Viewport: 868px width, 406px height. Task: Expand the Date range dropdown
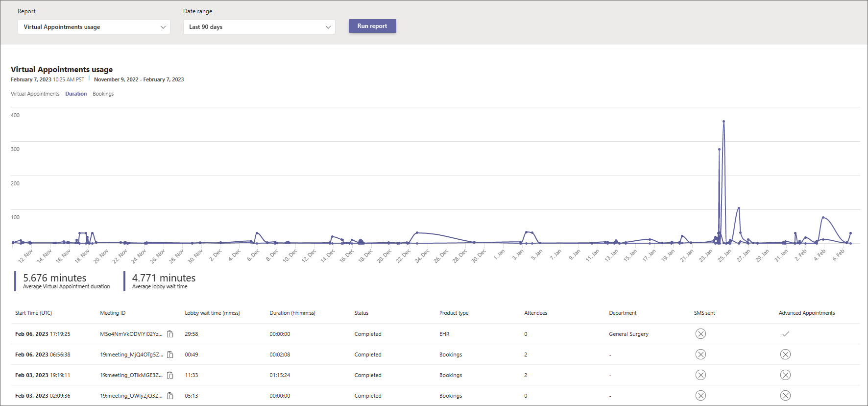pyautogui.click(x=259, y=27)
